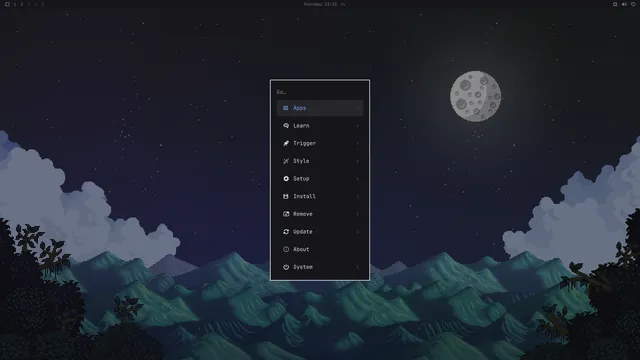Image resolution: width=640 pixels, height=360 pixels.
Task: Expand the Style submenu chevron
Action: (358, 161)
